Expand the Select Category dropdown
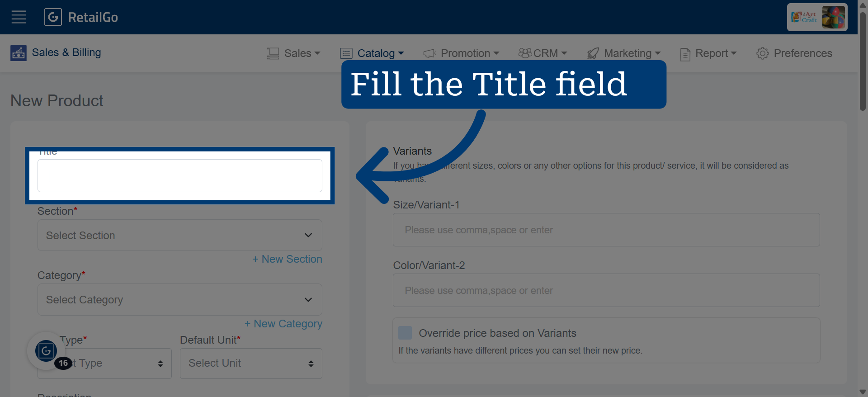868x397 pixels. (x=180, y=299)
